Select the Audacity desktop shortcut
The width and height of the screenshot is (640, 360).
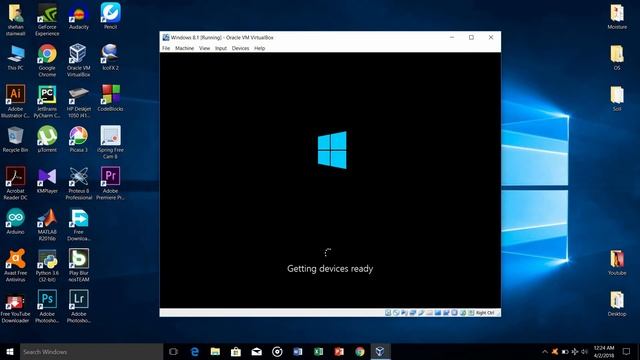79,16
